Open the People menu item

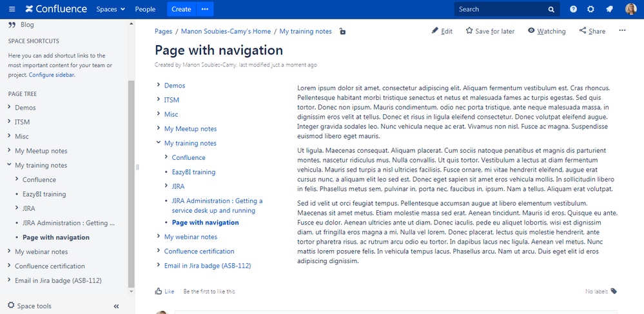pos(145,9)
